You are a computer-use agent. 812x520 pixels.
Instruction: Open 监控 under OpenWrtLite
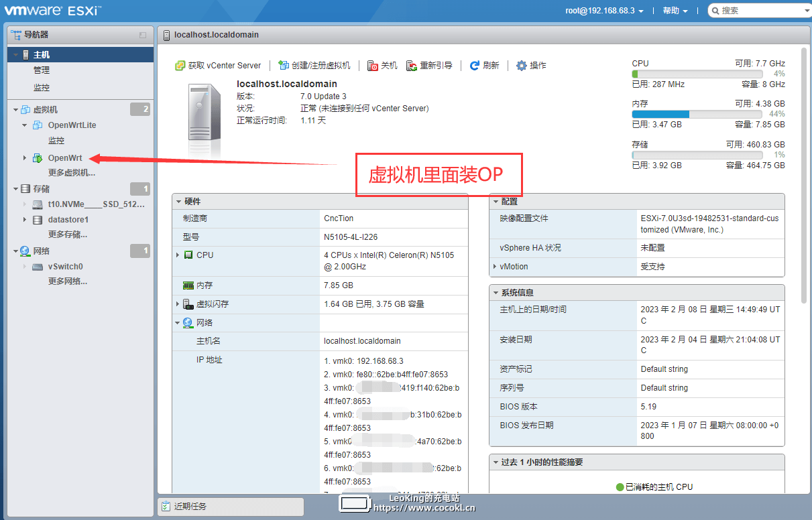tap(56, 141)
